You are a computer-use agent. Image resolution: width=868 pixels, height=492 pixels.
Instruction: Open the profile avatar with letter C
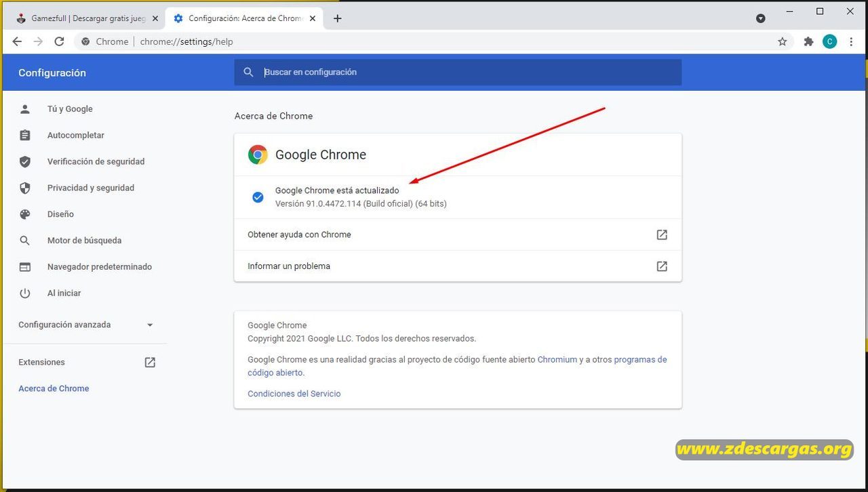click(x=829, y=41)
